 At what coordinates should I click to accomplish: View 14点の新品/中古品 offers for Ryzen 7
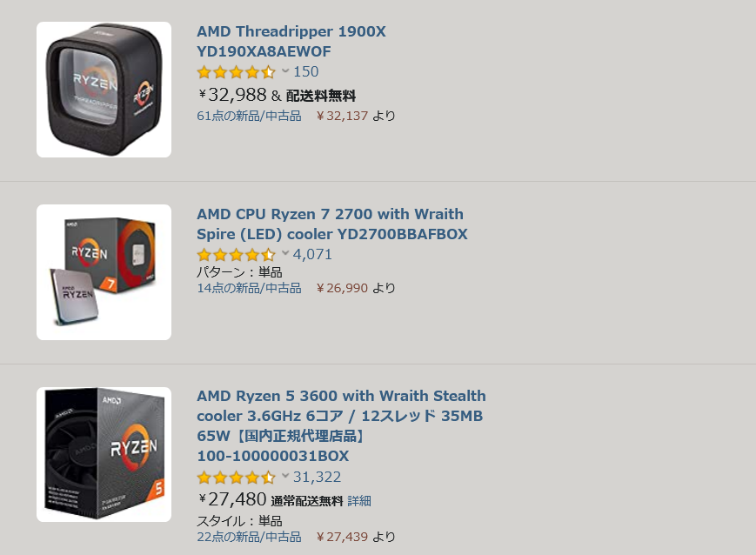pos(249,288)
